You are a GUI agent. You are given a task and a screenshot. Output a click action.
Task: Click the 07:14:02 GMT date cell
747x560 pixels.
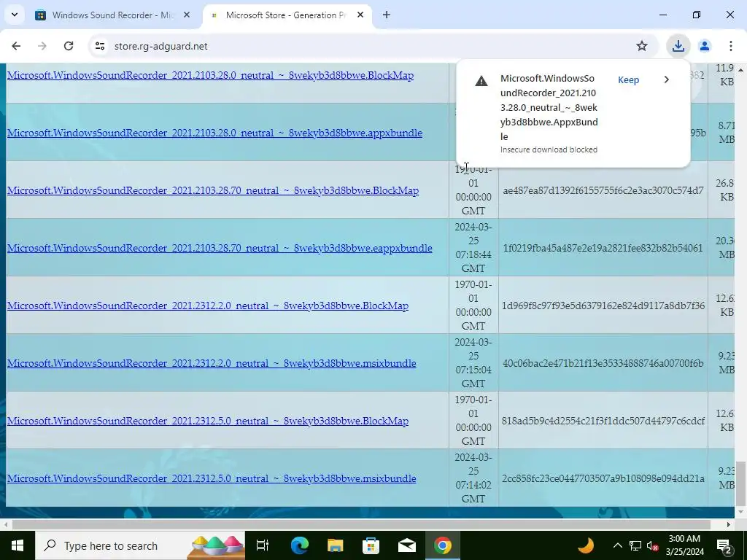(x=473, y=478)
